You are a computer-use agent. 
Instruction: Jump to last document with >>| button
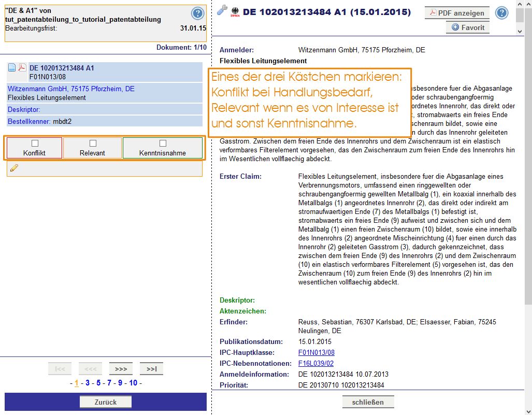pyautogui.click(x=151, y=369)
